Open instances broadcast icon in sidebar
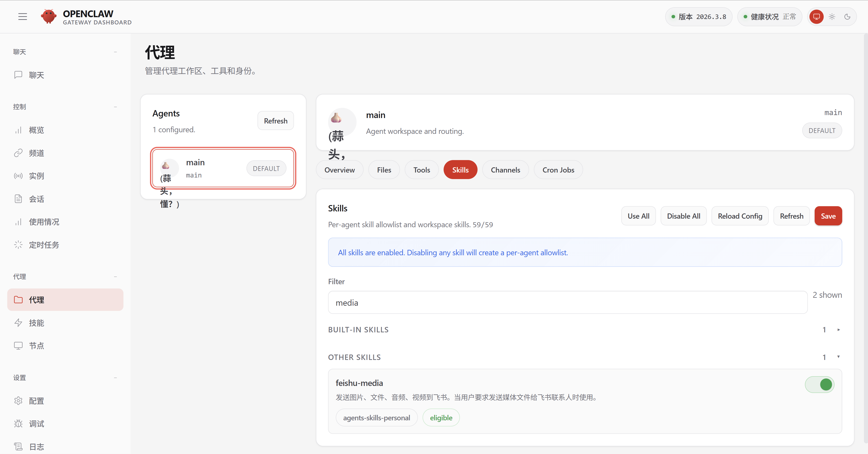This screenshot has height=454, width=868. pos(19,176)
